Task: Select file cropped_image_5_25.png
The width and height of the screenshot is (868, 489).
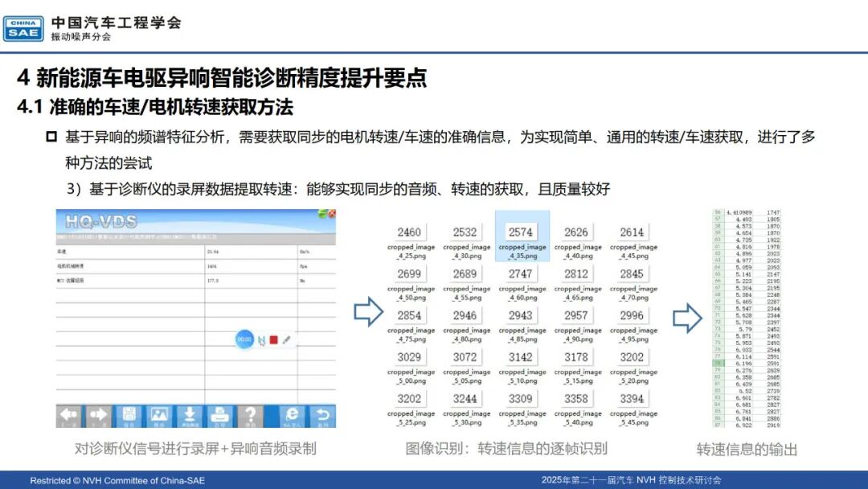Action: 411,408
